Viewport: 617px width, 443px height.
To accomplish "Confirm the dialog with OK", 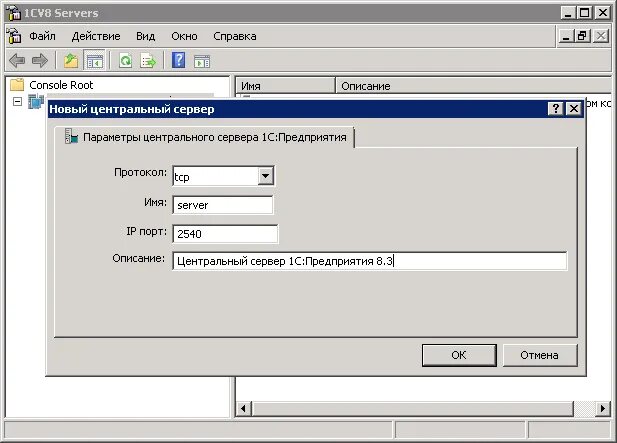I will tap(459, 355).
